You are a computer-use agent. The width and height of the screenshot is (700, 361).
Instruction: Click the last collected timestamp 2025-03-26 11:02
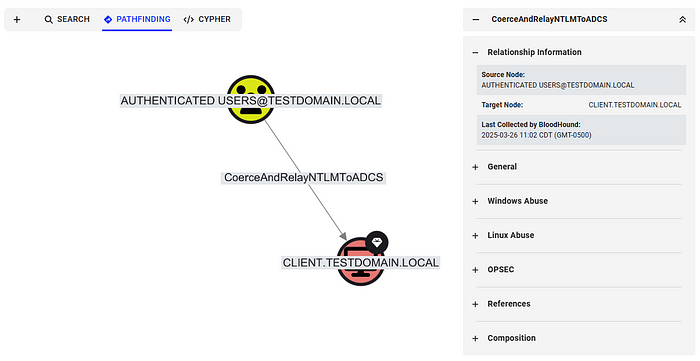[x=536, y=135]
